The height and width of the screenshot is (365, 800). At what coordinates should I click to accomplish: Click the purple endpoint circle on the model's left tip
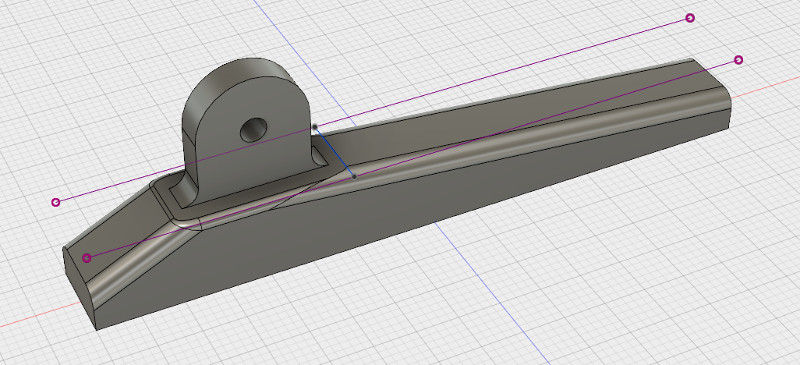87,258
